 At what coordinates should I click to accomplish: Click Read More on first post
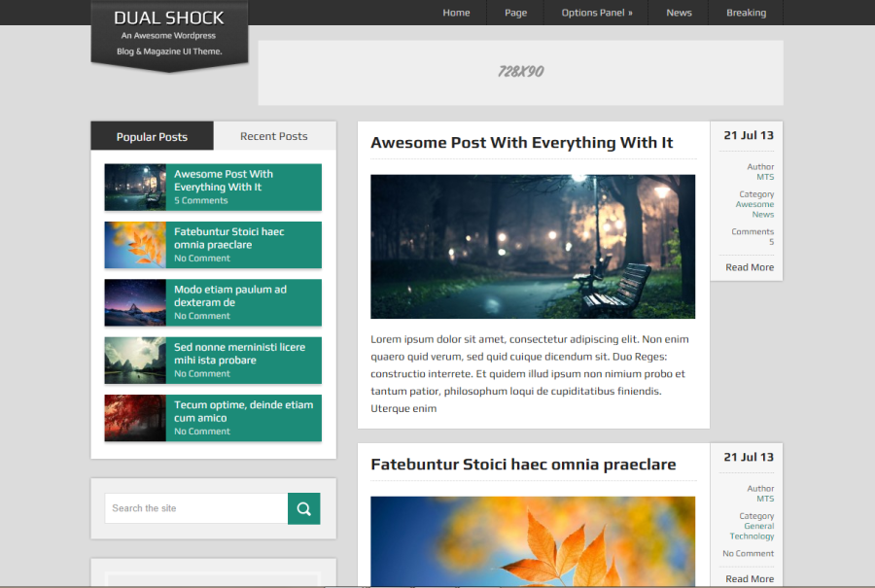coord(750,267)
